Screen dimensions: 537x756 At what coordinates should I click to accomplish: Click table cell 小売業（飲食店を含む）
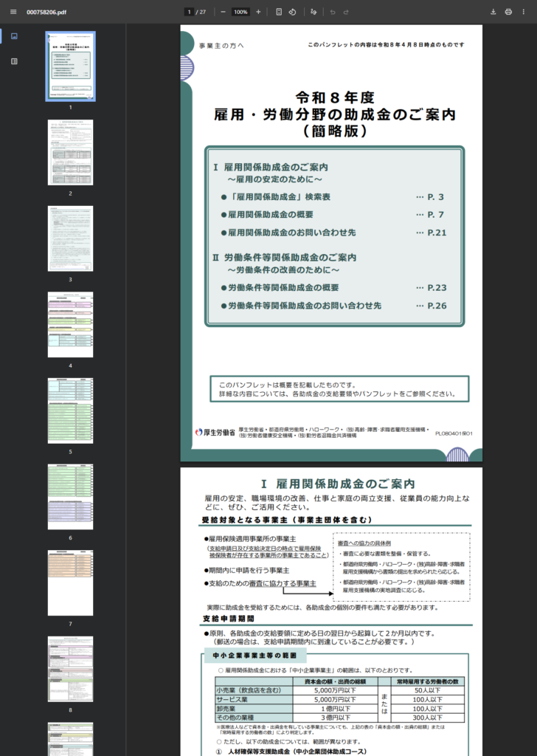click(254, 690)
